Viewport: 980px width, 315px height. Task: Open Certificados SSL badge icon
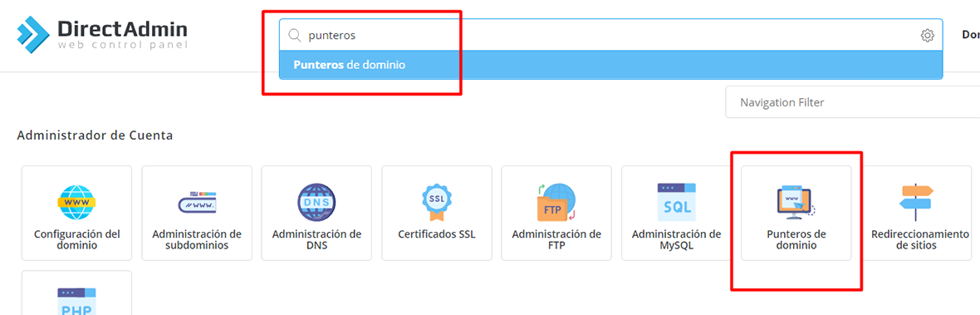pyautogui.click(x=437, y=202)
